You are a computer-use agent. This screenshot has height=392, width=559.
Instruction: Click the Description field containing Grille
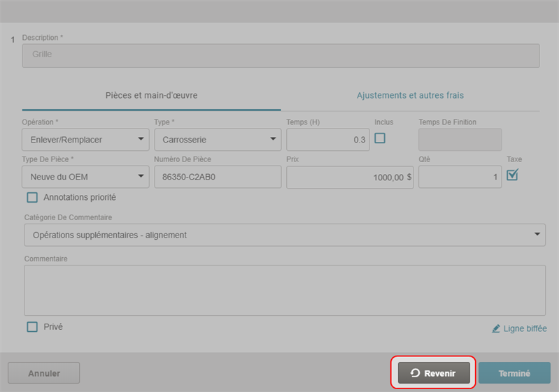coord(281,56)
